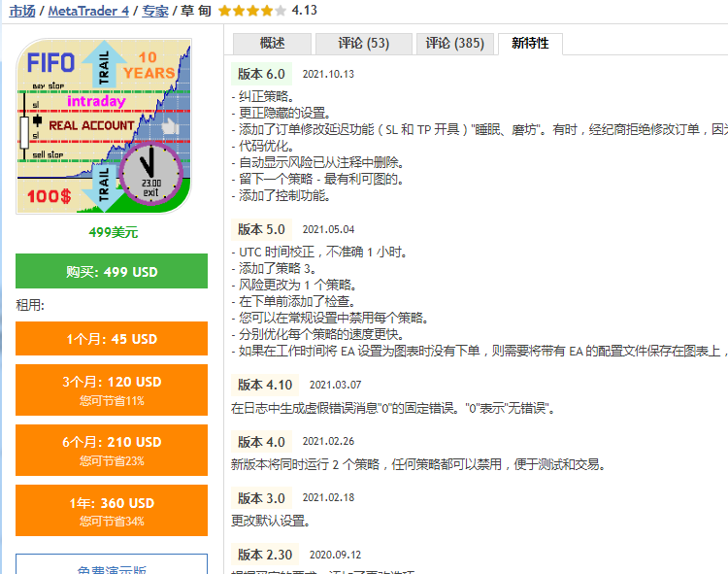The width and height of the screenshot is (728, 574).
Task: Click the 代码优化 changelog line
Action: 263,146
